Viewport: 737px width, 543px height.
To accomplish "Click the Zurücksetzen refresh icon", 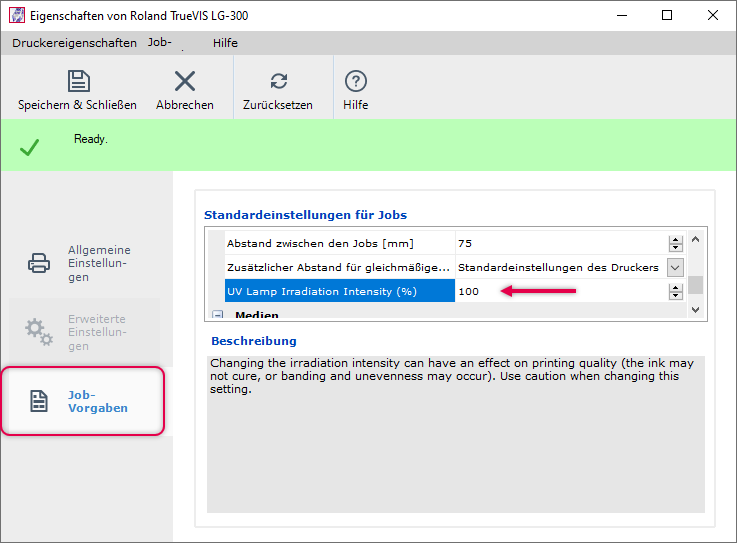I will coord(279,81).
